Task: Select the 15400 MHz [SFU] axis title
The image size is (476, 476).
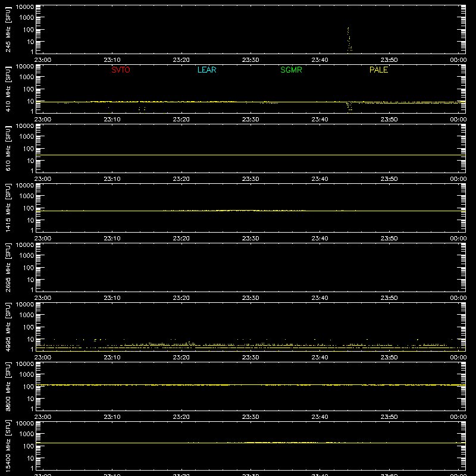Action: [8, 446]
